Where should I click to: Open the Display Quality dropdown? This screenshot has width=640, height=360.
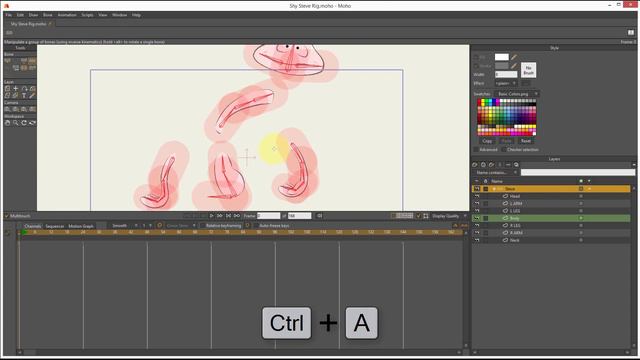point(449,216)
